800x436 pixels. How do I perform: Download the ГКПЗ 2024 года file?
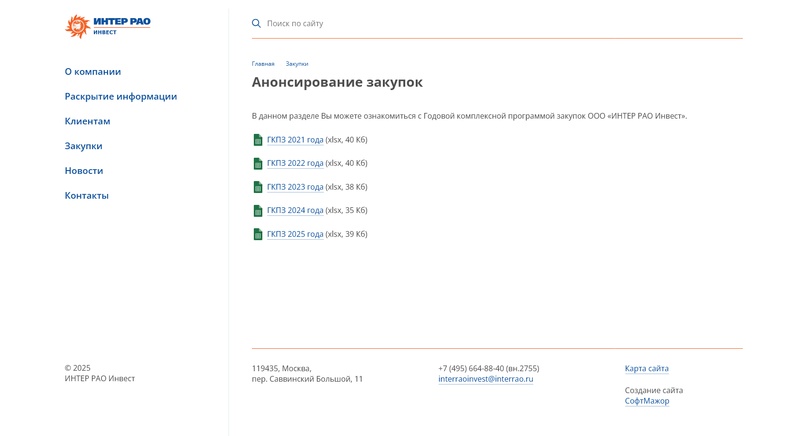[295, 211]
